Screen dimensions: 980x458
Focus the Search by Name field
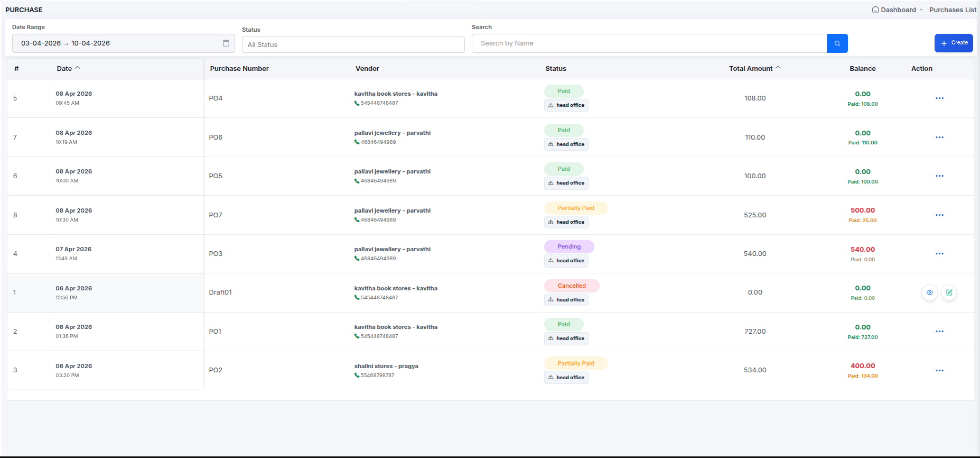(x=649, y=43)
